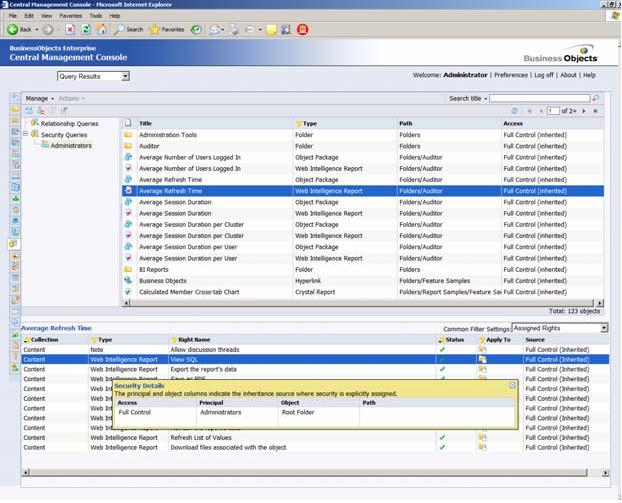Select the Relationship Queries tree item

69,124
